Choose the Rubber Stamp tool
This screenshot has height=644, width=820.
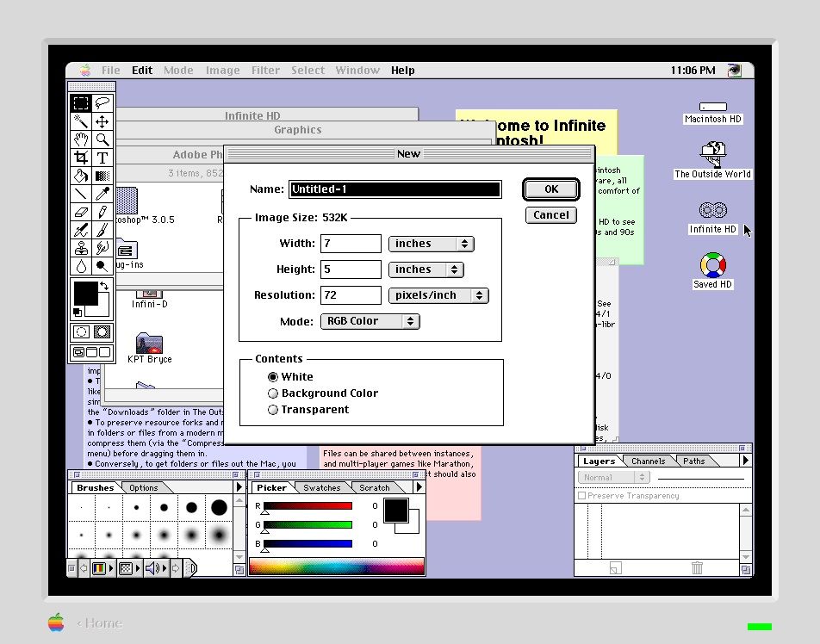81,248
